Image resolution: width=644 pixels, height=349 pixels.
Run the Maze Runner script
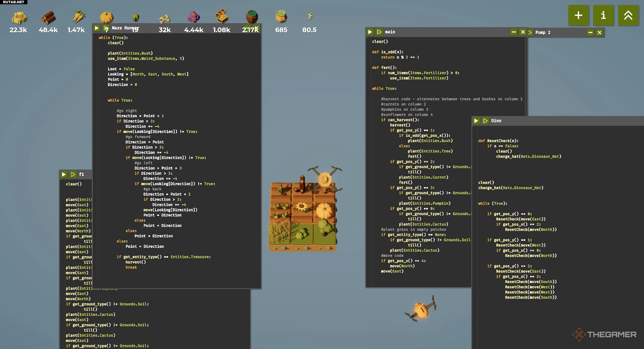coord(97,28)
